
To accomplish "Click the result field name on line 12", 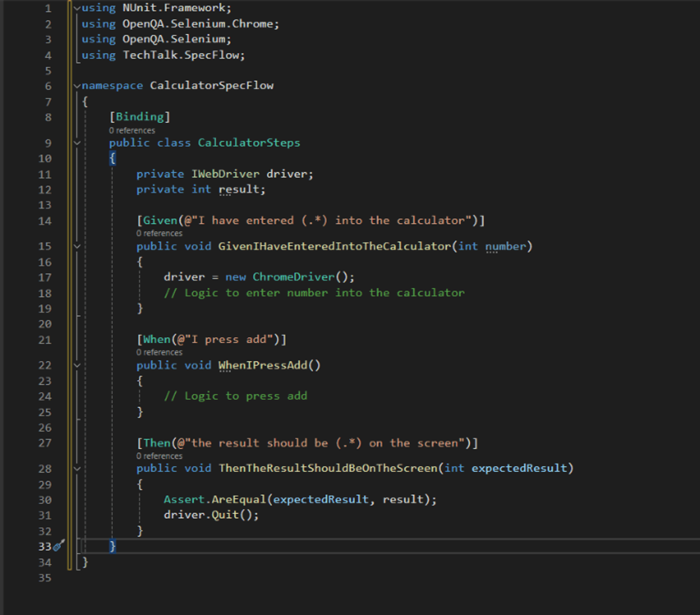I will coord(239,189).
